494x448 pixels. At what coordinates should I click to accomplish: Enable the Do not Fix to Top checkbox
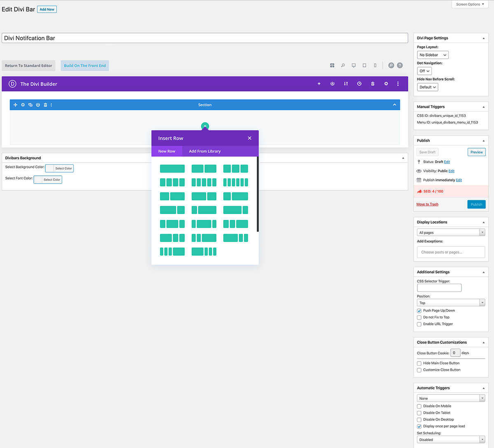(x=419, y=317)
